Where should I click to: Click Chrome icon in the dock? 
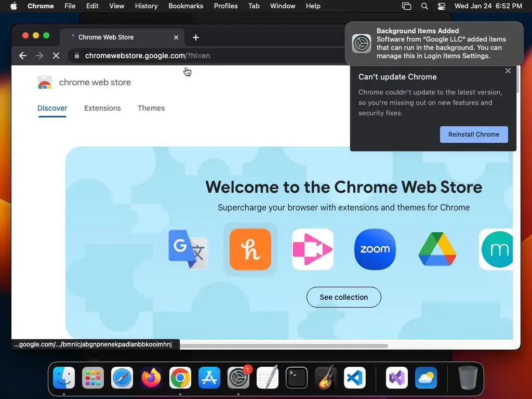pyautogui.click(x=180, y=378)
